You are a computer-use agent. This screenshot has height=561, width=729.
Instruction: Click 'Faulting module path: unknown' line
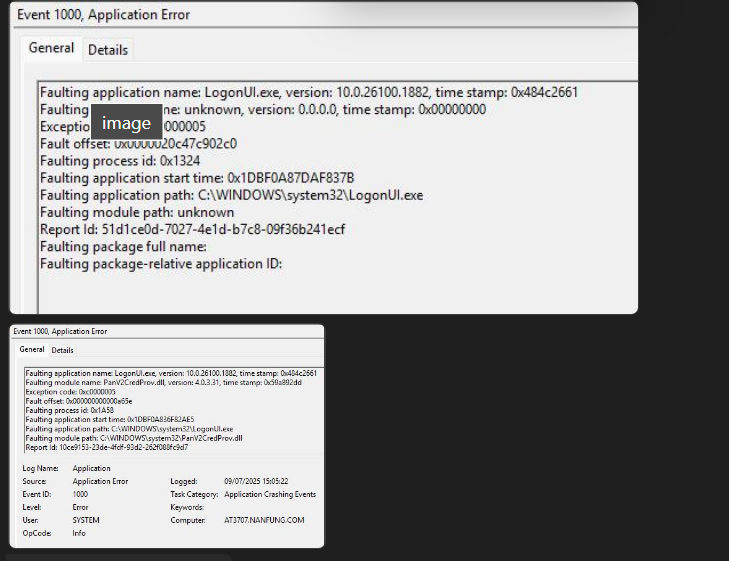click(137, 212)
